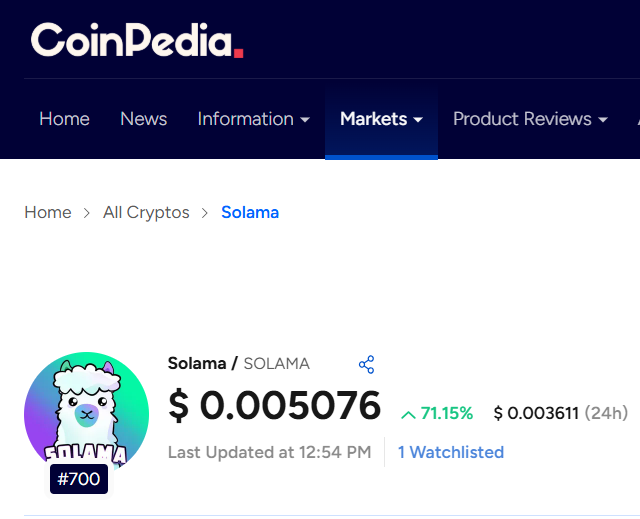Screen dimensions: 640x519
Task: Expand the Information dropdown menu
Action: 253,119
